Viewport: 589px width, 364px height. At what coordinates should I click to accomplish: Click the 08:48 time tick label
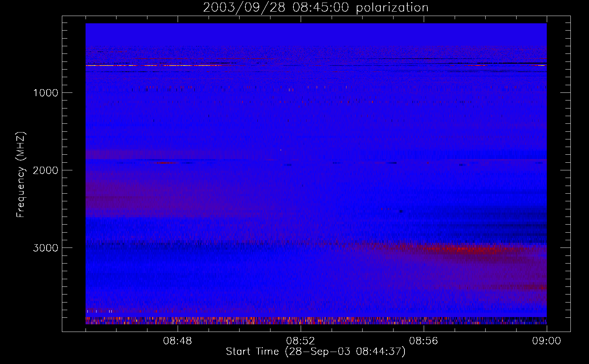(178, 341)
